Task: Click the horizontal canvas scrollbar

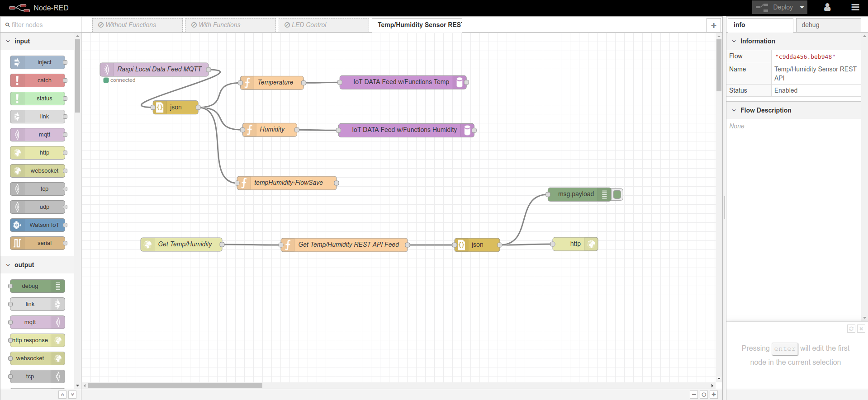Action: (175, 386)
